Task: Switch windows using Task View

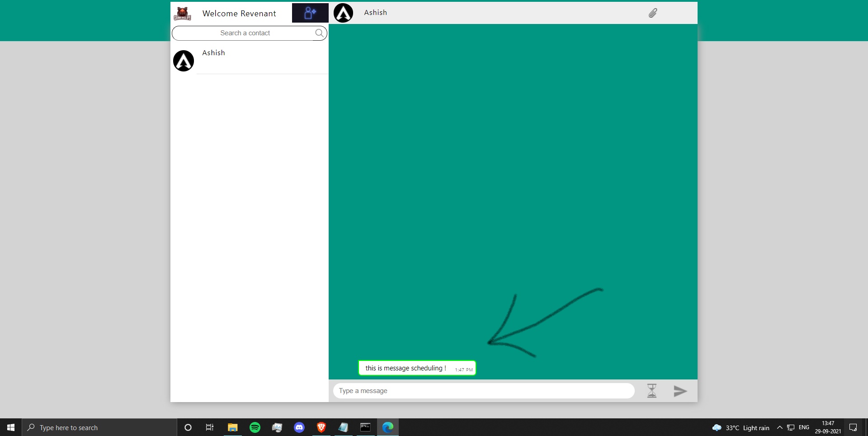Action: click(x=209, y=427)
